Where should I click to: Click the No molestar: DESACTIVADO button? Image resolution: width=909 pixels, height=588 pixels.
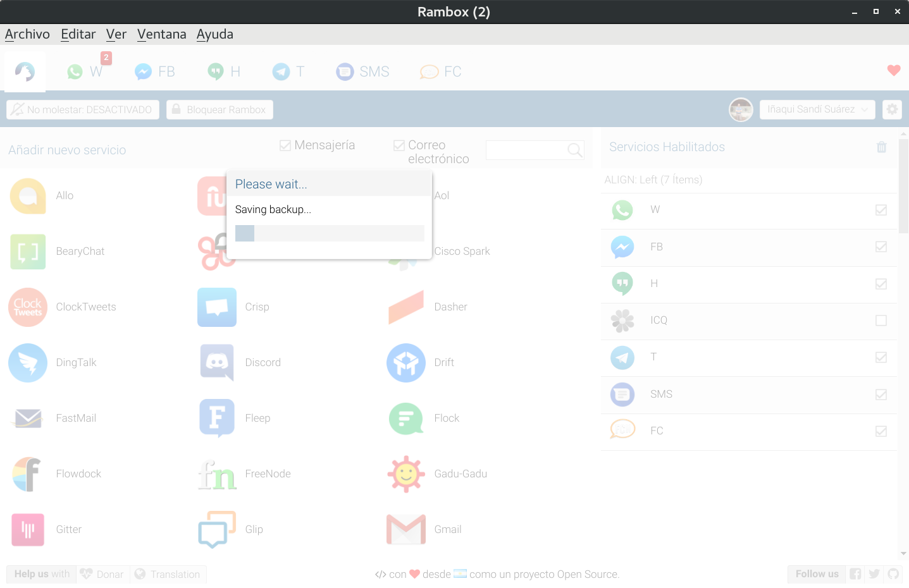click(83, 109)
